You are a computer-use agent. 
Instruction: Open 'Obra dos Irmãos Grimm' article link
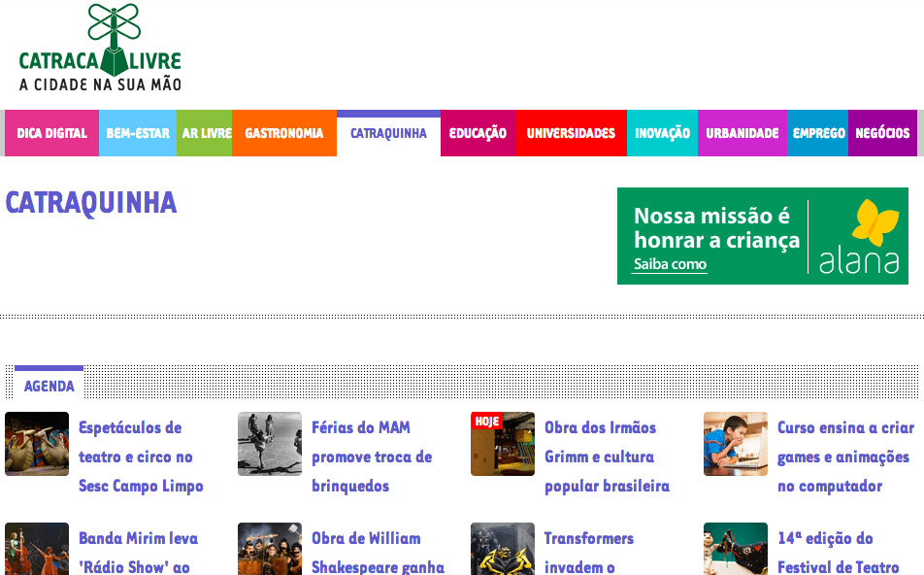tap(607, 457)
